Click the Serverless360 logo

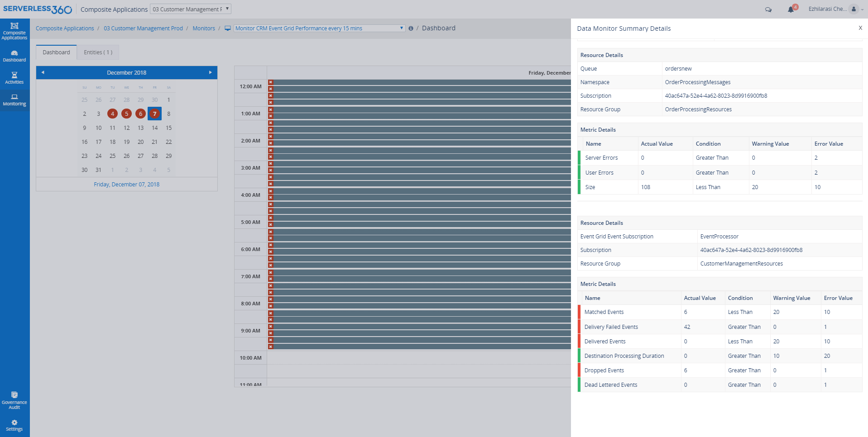tap(38, 8)
